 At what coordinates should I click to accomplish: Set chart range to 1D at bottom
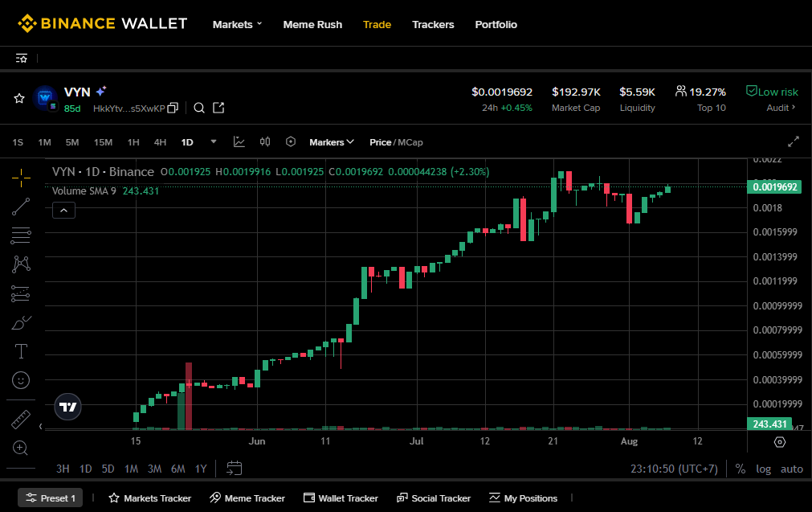85,469
